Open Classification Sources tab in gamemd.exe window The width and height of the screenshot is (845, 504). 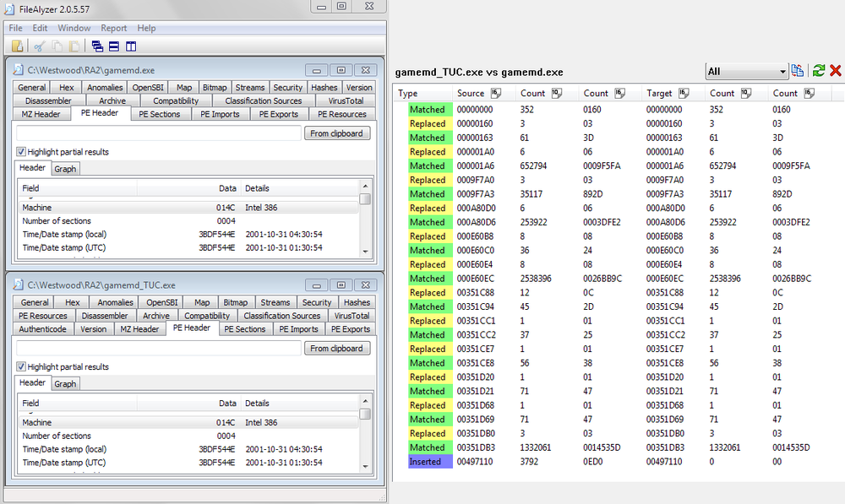pos(264,100)
